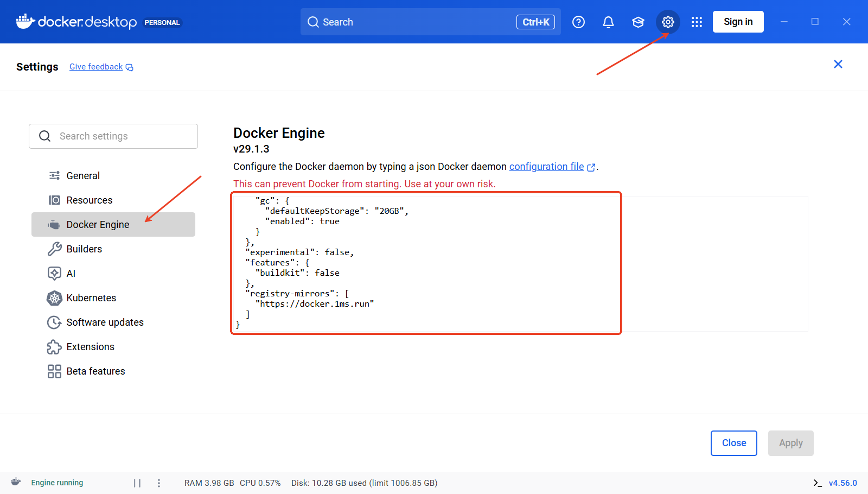Open the help question mark icon
Image resolution: width=868 pixels, height=494 pixels.
[578, 22]
